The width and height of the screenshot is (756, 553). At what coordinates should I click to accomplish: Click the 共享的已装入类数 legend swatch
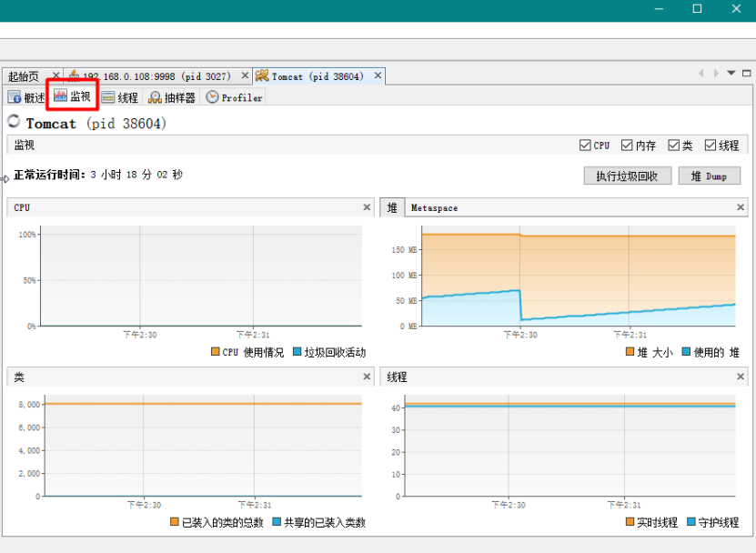277,522
